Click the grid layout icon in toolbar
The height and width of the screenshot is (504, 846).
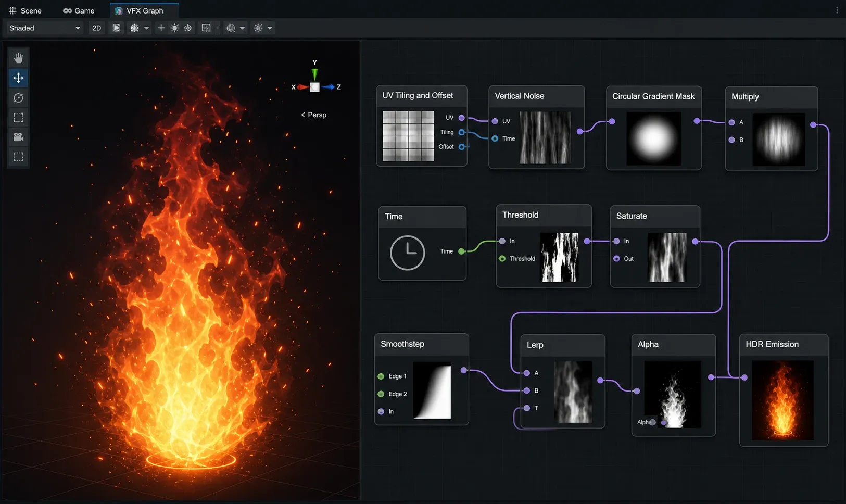[206, 28]
